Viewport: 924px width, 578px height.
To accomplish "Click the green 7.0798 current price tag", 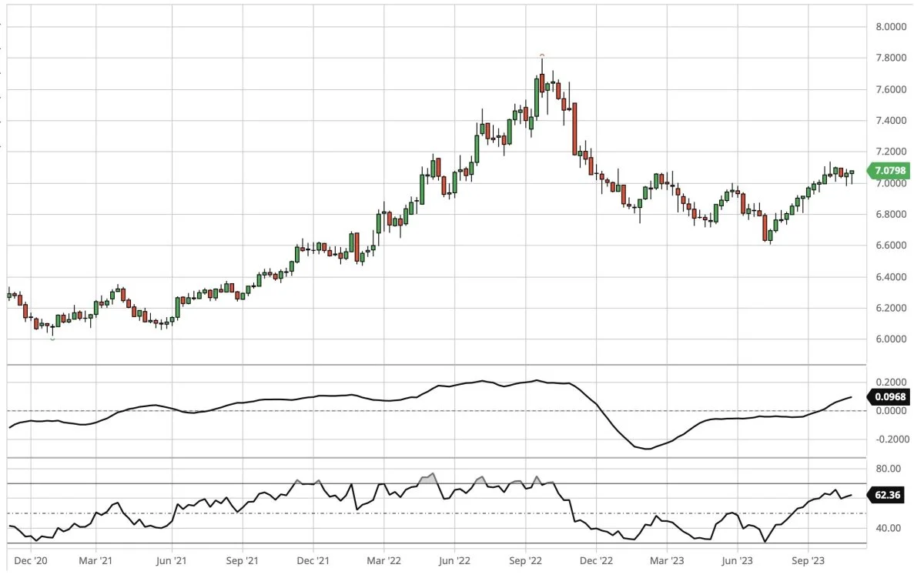I will [887, 170].
